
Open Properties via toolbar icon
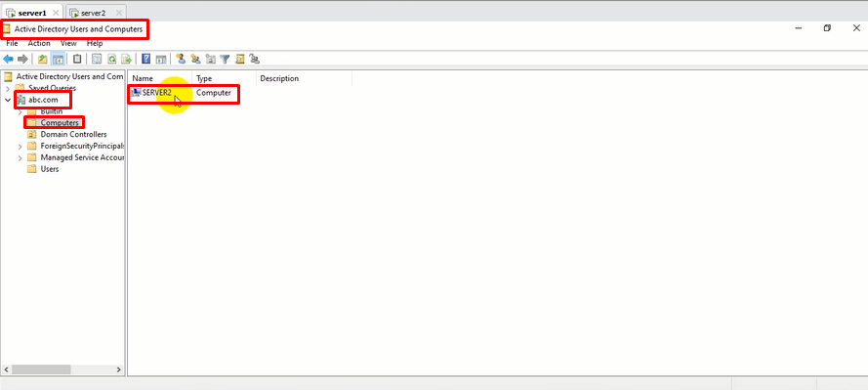(97, 59)
